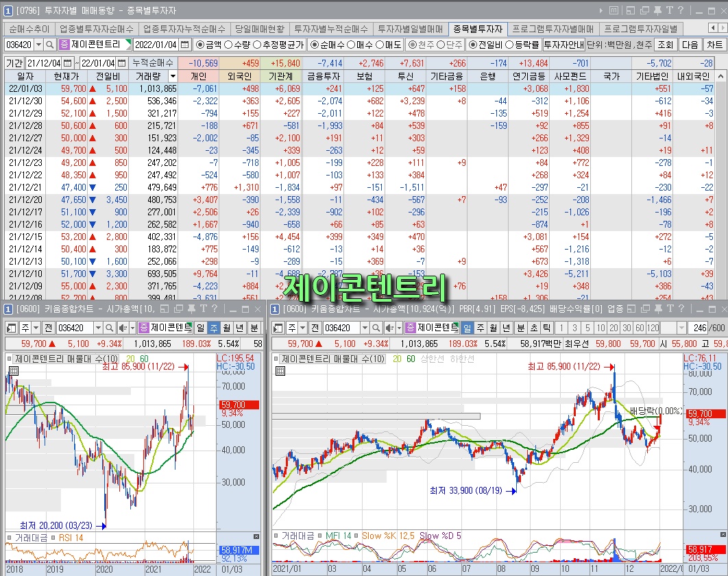Image resolution: width=728 pixels, height=576 pixels.
Task: Click the duplicate window icon in investor title bar
Action: [x=644, y=10]
